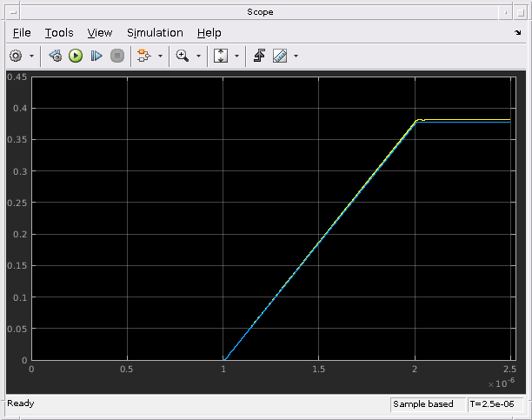Screen dimensions: 532x420
Task: Click the x-axis label 1.5
Action: click(x=318, y=369)
